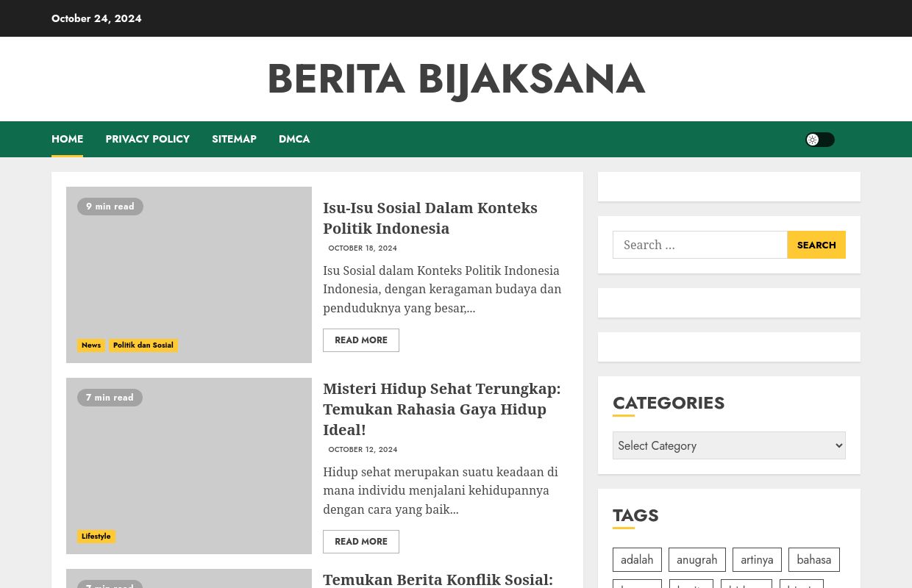Open article Isu-Isu Sosial Dalam Konteks Politik

(430, 218)
